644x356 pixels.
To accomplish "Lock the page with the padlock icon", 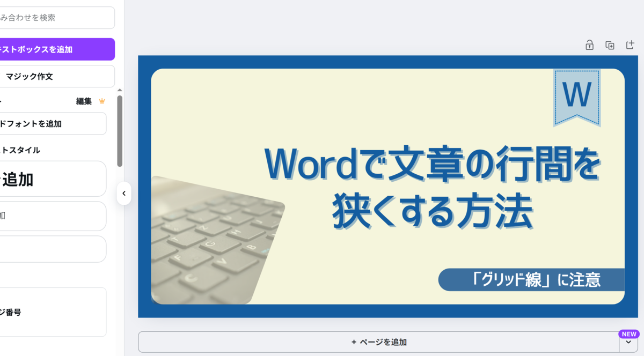I will (589, 45).
